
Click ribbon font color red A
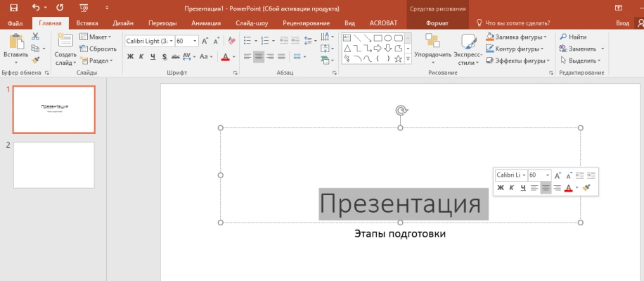[x=225, y=57]
